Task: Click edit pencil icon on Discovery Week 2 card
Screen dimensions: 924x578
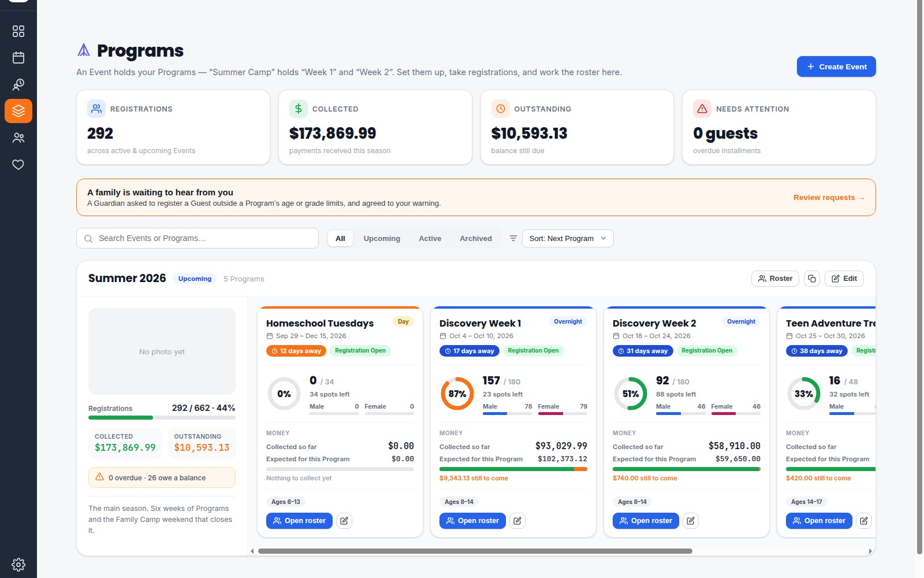Action: (x=691, y=521)
